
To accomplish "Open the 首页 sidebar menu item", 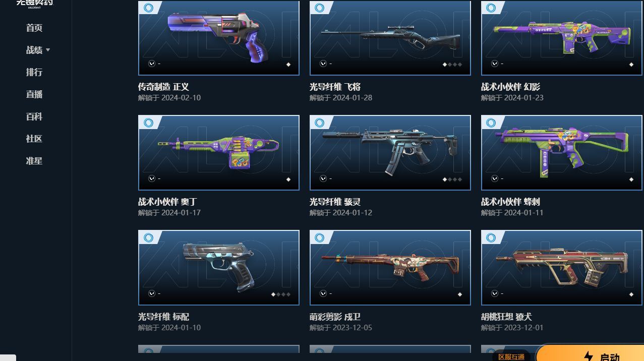I will [x=34, y=28].
